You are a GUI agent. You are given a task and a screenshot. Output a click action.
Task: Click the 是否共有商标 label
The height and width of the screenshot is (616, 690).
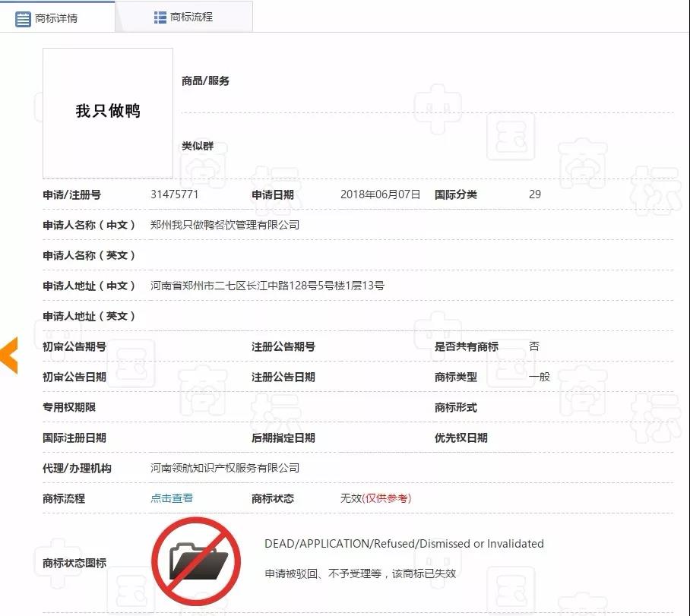point(467,346)
